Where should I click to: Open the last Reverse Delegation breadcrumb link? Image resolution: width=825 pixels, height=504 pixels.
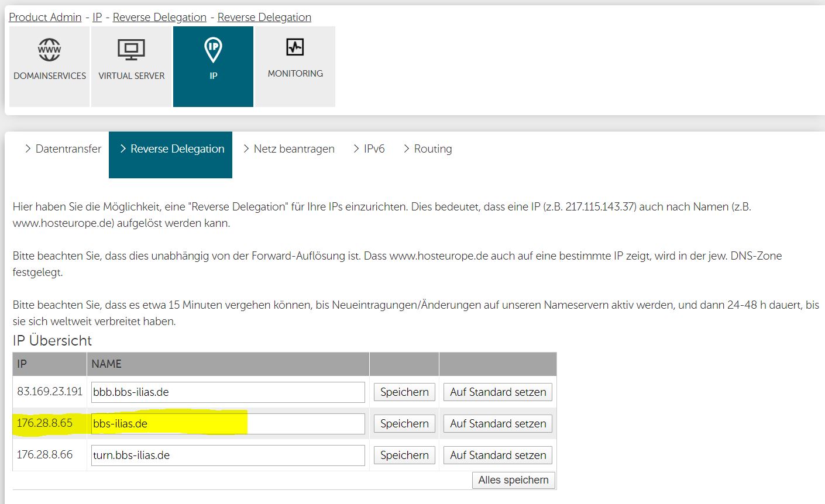[x=264, y=17]
